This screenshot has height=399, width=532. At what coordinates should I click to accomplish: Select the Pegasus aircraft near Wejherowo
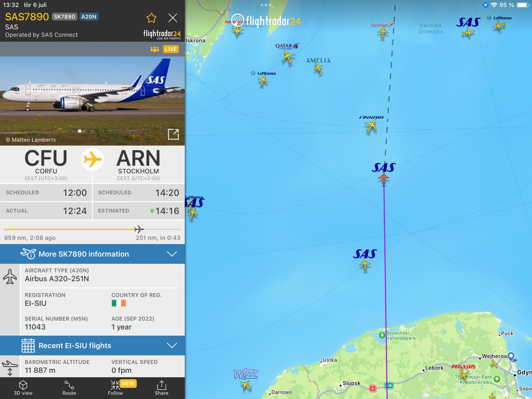pos(464,374)
